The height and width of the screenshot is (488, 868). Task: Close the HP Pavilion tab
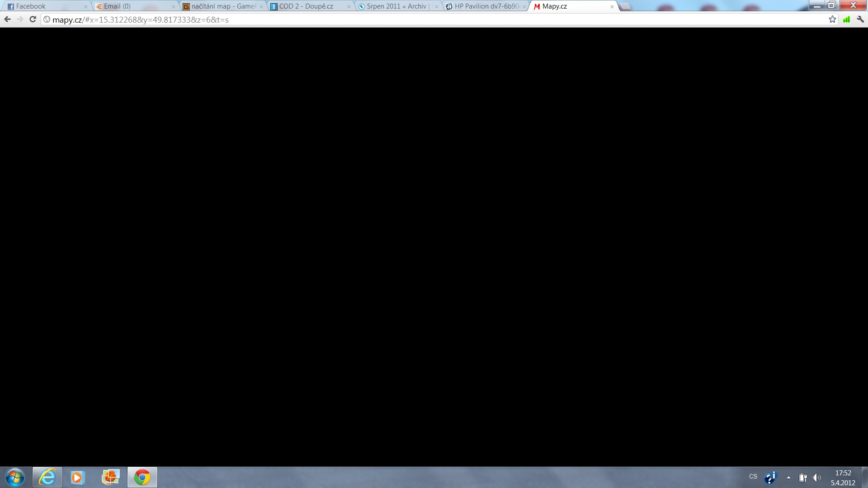[x=524, y=7]
